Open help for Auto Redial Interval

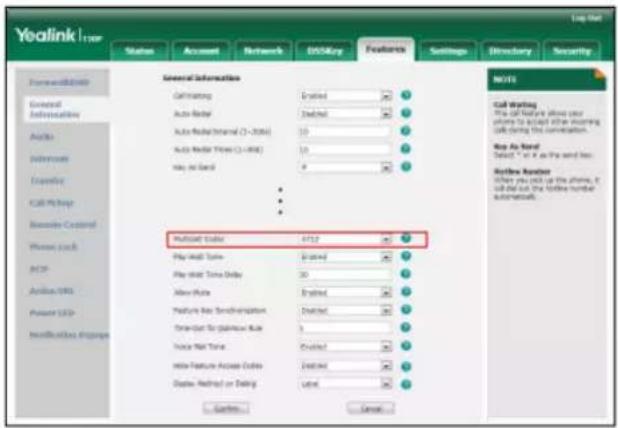(406, 131)
